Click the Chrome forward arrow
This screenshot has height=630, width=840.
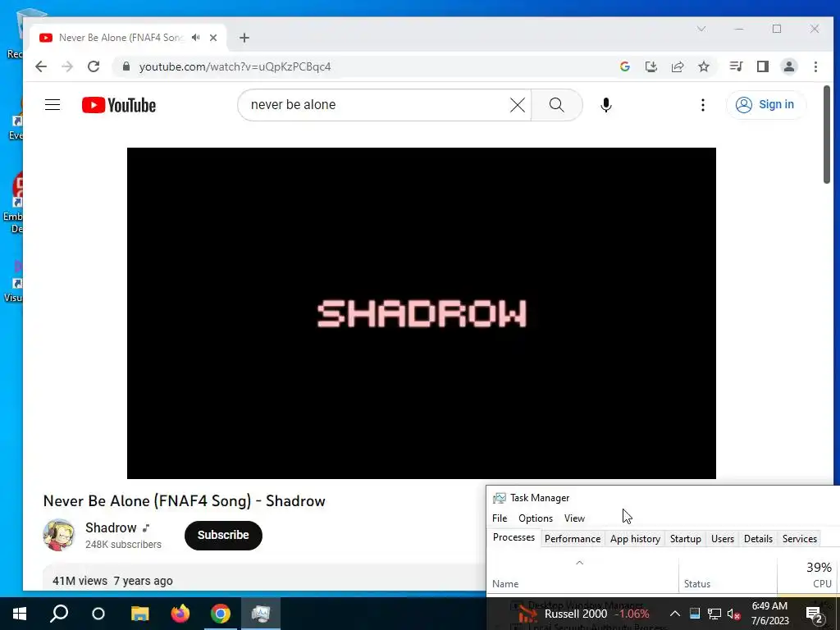pos(67,66)
